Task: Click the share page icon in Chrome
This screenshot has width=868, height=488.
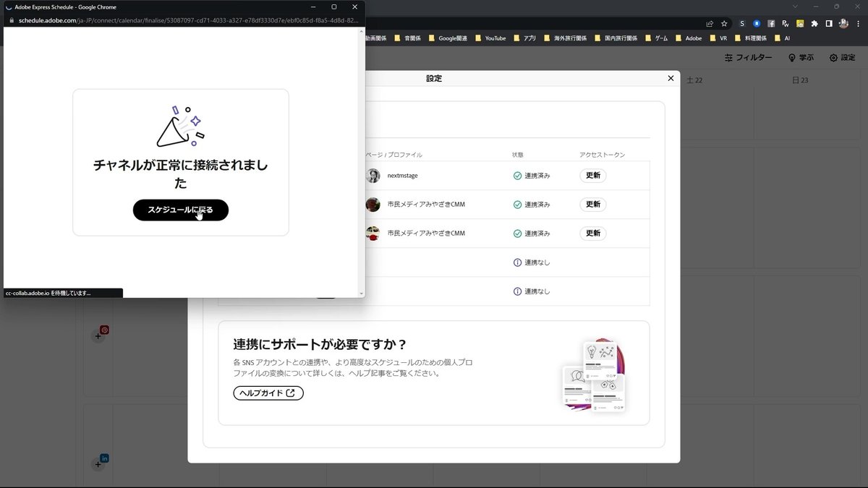Action: point(710,23)
